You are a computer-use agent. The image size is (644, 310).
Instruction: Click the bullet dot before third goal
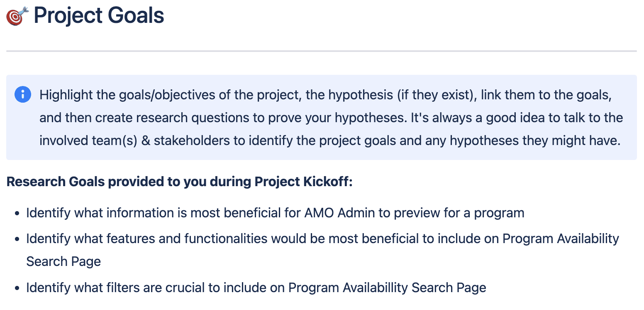[x=17, y=288]
